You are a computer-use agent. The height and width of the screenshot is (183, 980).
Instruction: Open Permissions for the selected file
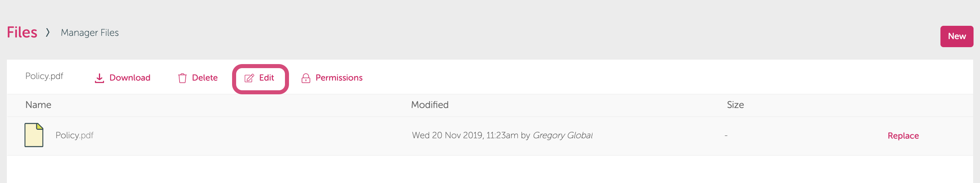click(x=339, y=78)
